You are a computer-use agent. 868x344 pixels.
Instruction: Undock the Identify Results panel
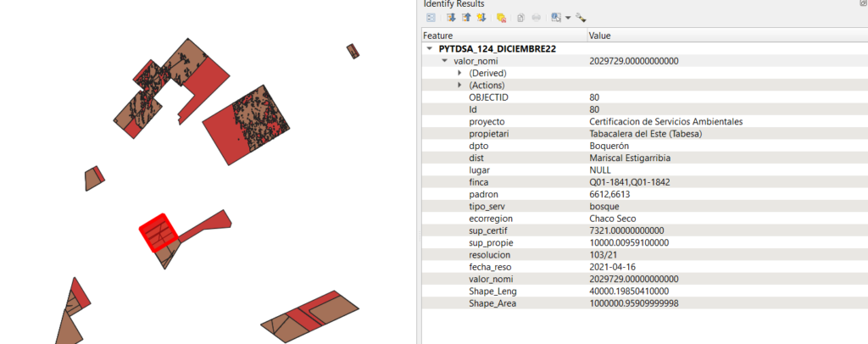click(862, 4)
